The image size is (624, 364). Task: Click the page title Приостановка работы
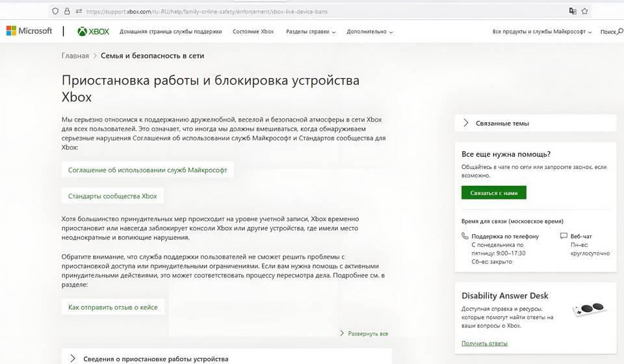click(x=211, y=88)
